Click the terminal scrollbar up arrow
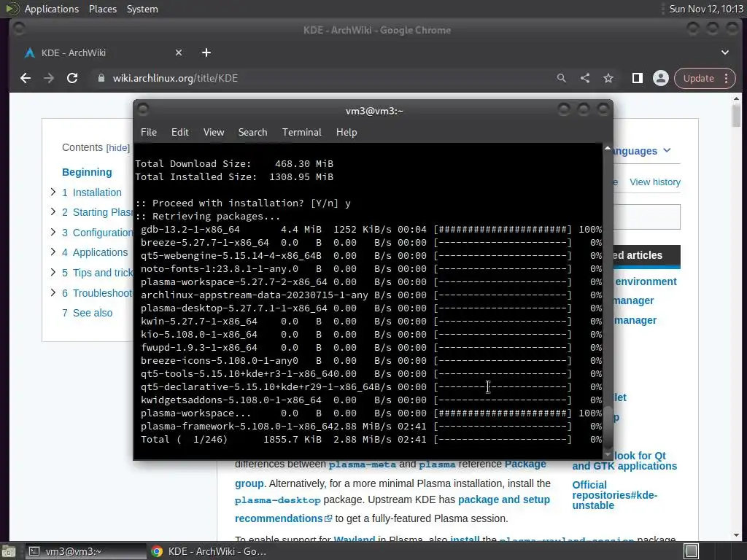 click(x=608, y=149)
